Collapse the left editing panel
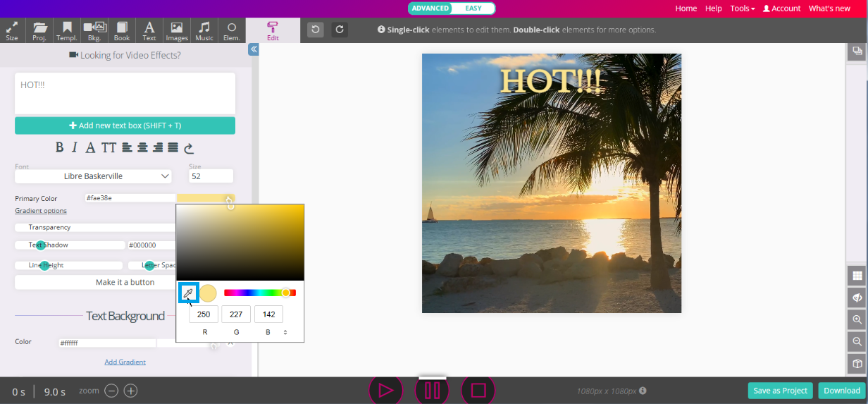Image resolution: width=868 pixels, height=404 pixels. click(254, 49)
